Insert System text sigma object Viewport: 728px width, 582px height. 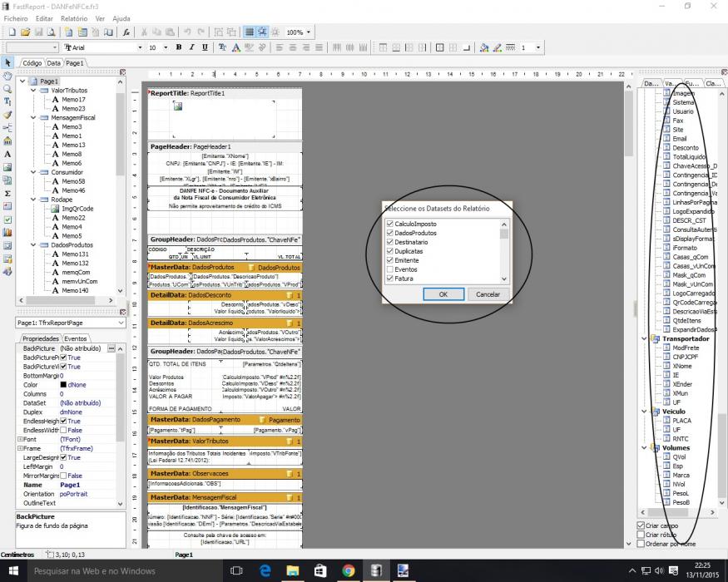pos(7,193)
